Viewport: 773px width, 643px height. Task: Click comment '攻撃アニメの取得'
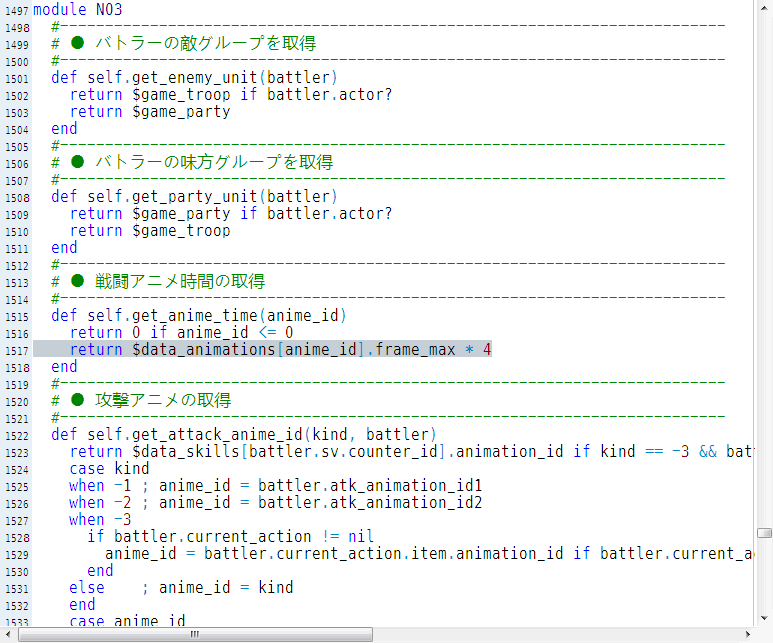[163, 400]
